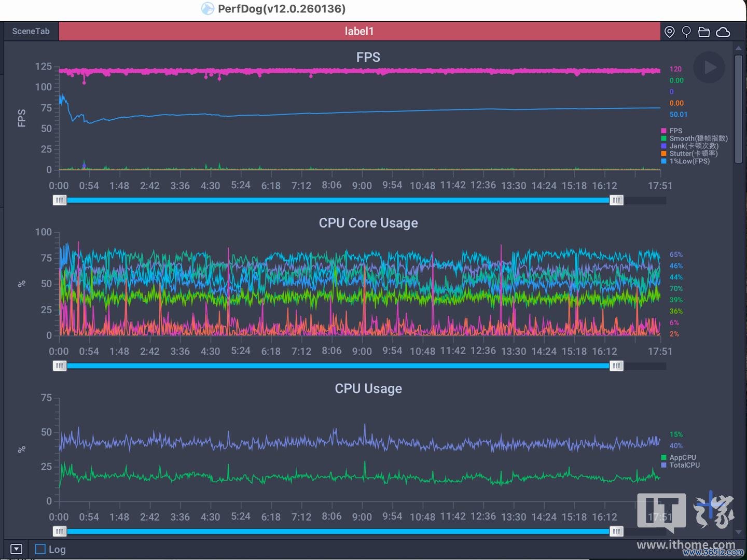
Task: Click the FPS chart left range handle
Action: (x=60, y=200)
